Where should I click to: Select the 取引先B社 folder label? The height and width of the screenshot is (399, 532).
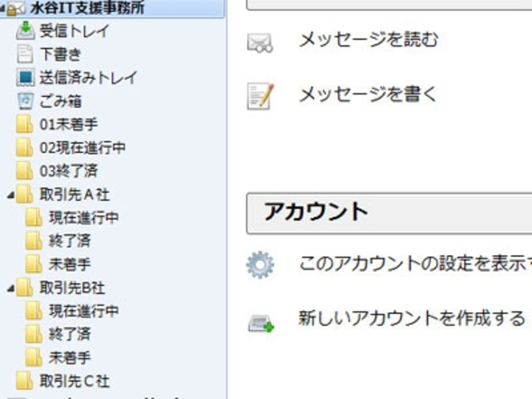(72, 288)
